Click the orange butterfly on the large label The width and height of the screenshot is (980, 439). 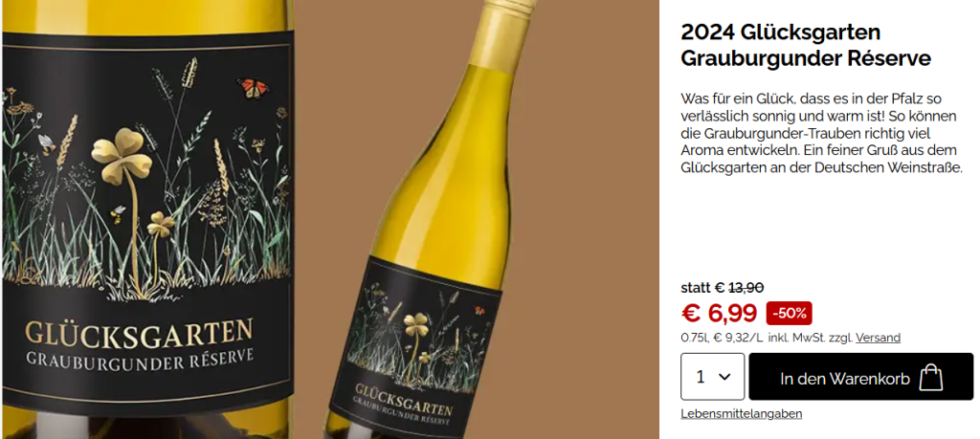[252, 87]
